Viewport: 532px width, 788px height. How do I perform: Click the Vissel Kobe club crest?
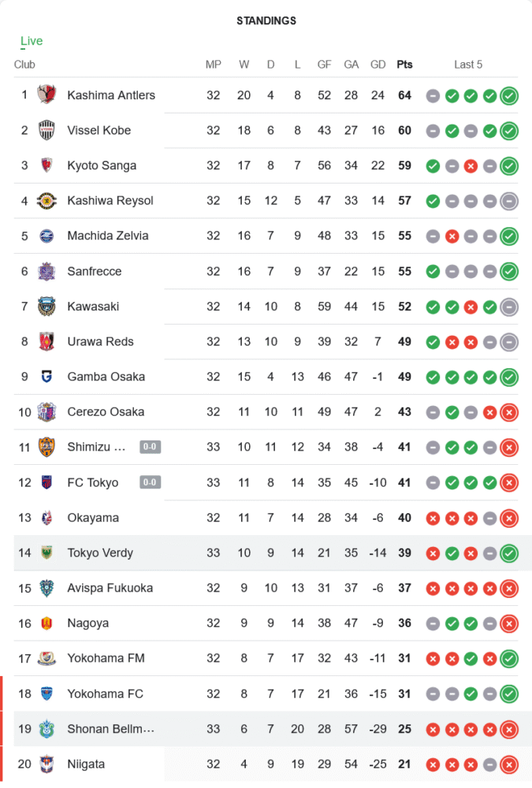point(47,131)
